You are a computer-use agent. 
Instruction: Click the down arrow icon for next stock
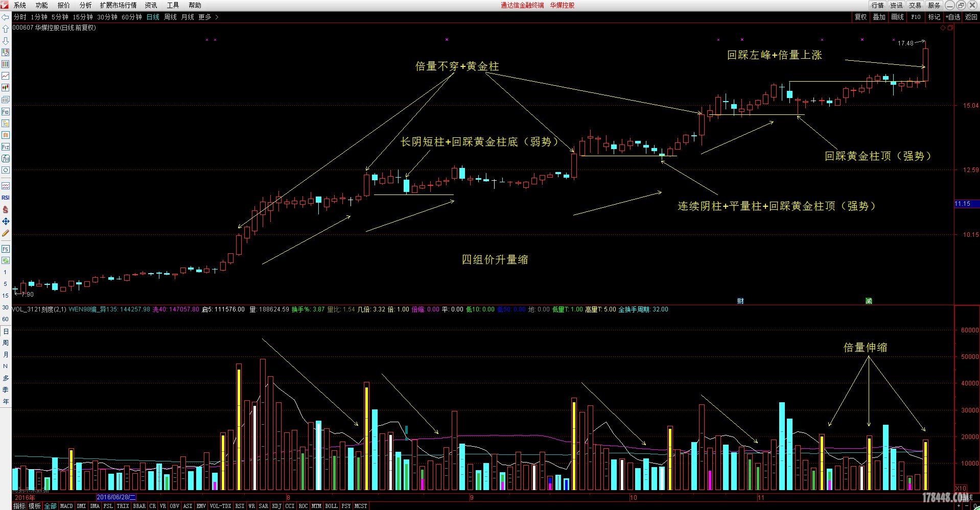(6, 41)
